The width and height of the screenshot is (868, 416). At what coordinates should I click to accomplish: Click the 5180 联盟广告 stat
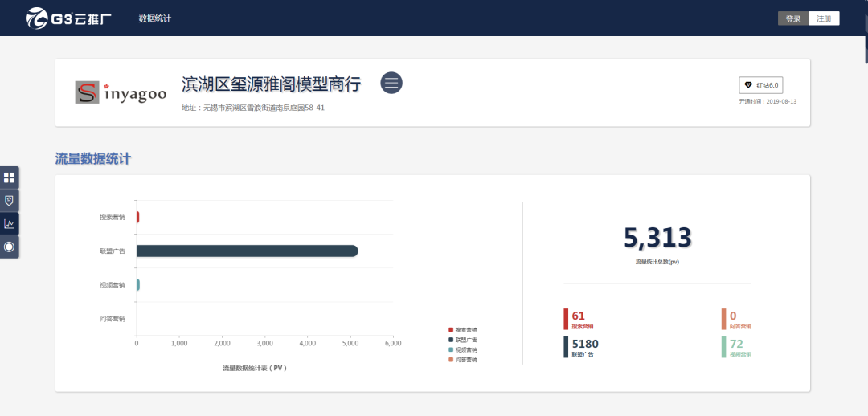[584, 346]
